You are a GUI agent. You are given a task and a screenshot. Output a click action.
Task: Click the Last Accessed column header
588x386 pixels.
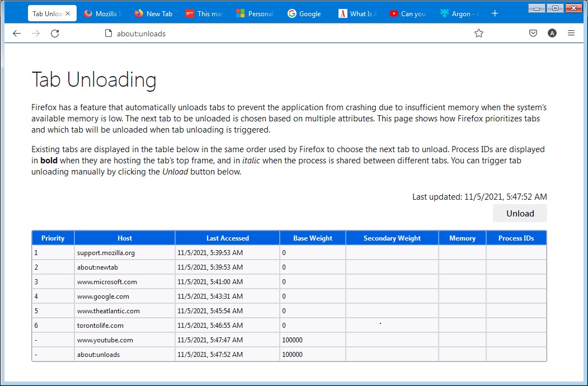(x=228, y=238)
